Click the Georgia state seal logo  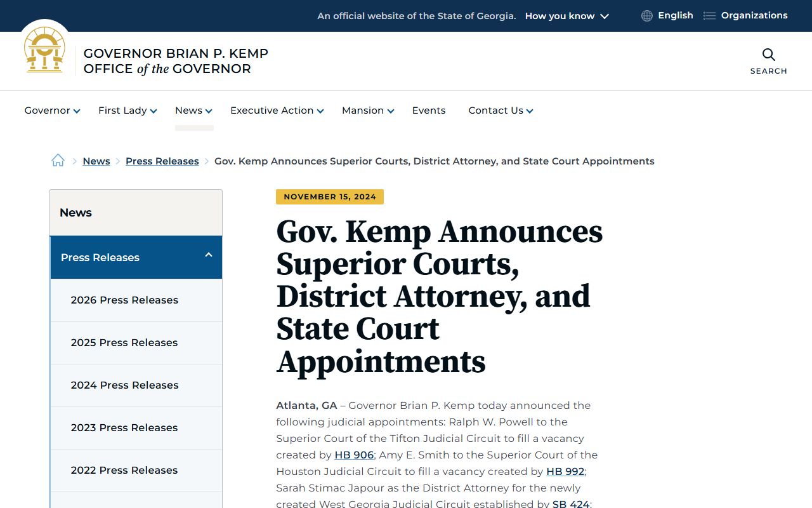[x=44, y=50]
